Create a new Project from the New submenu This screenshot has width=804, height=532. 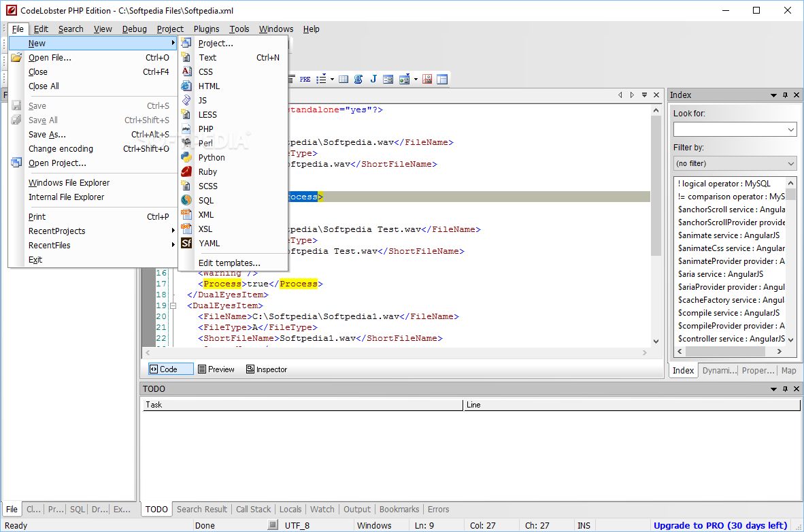click(x=216, y=43)
